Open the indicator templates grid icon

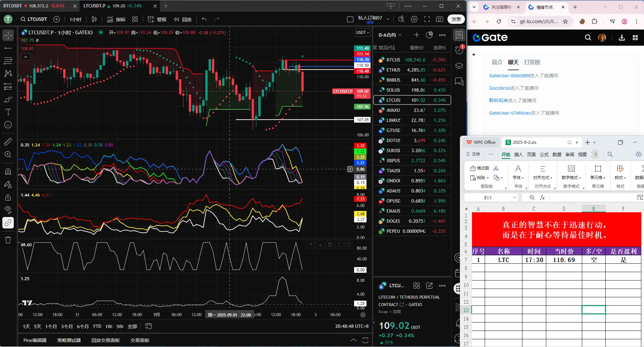(x=135, y=19)
